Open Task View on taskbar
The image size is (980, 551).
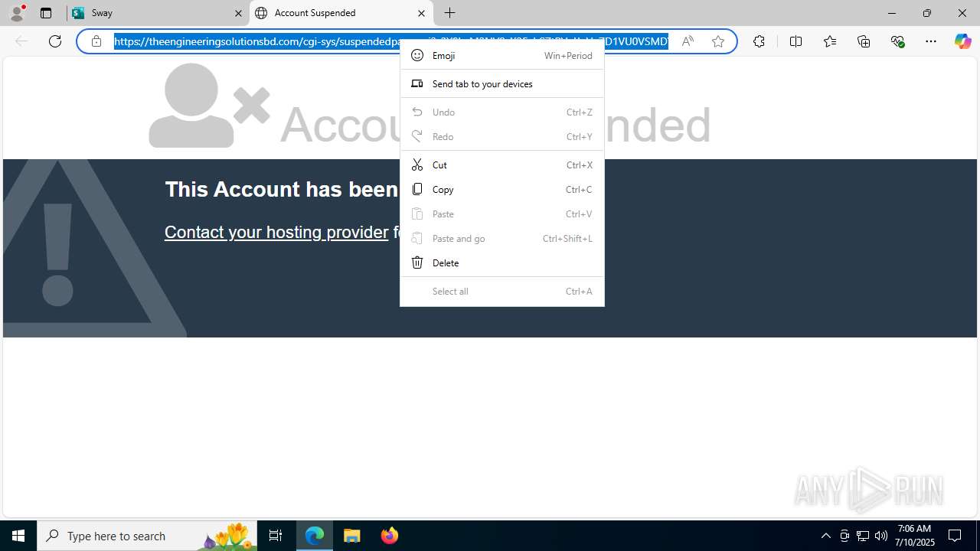click(x=276, y=536)
